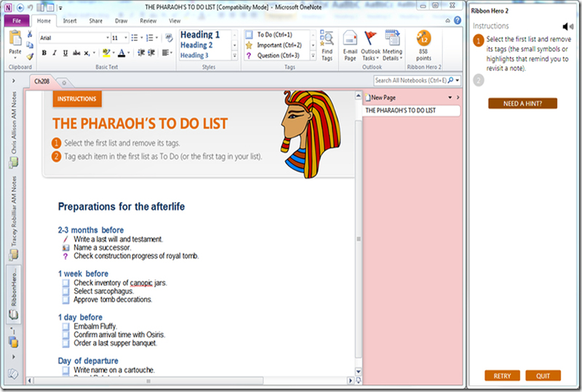
Task: Switch to the View tab
Action: tap(175, 21)
